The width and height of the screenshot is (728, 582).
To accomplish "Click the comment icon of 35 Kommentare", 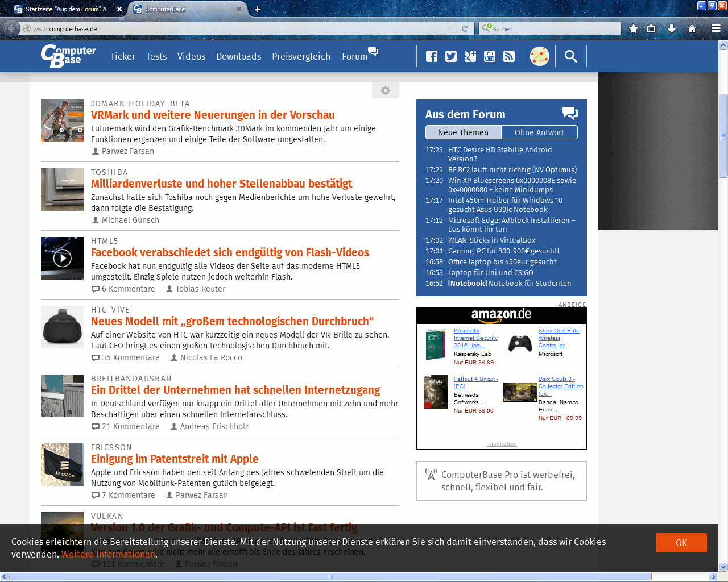I will [x=96, y=358].
